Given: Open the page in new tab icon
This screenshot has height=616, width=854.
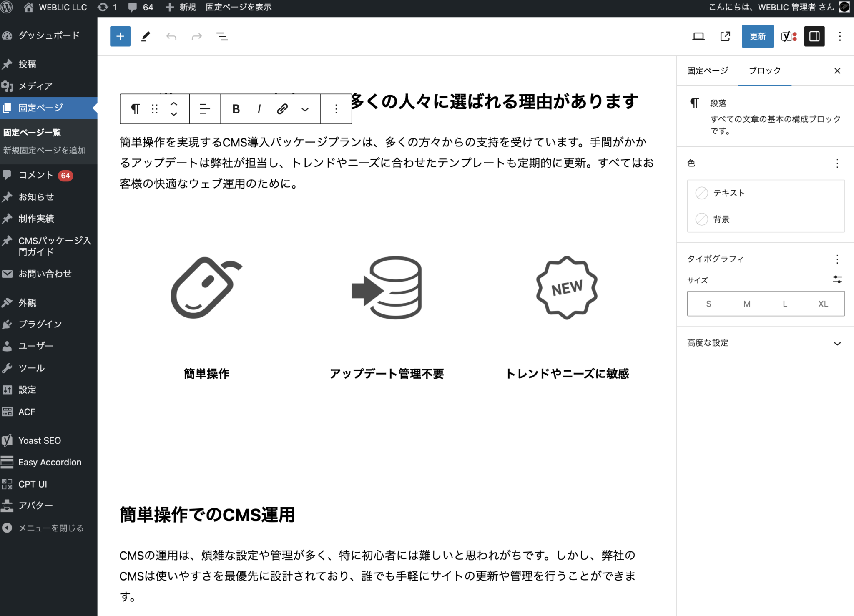Looking at the screenshot, I should (x=725, y=36).
